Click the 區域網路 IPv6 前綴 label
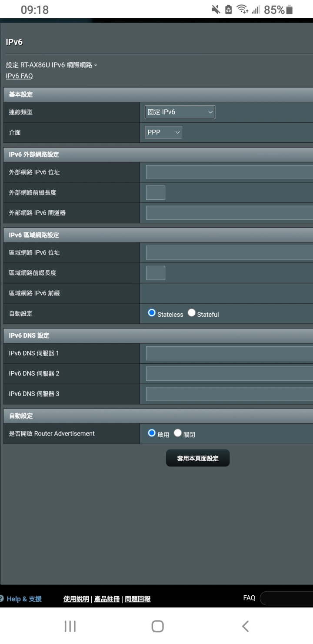 [x=34, y=293]
